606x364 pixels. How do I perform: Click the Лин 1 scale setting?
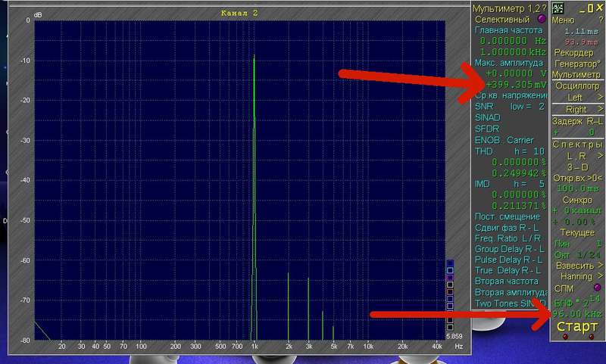[x=578, y=244]
